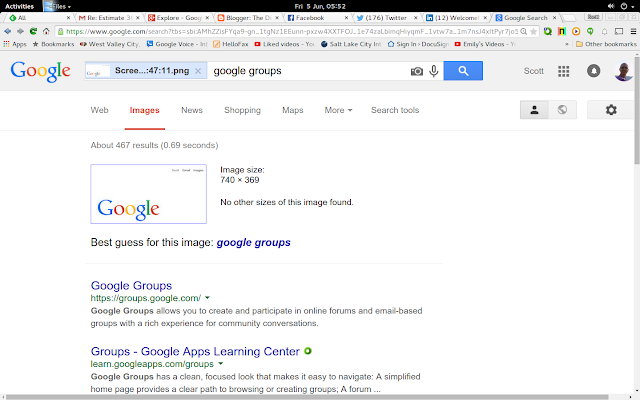This screenshot has width=640, height=400.
Task: Open the Google Groups result title
Action: 131,285
